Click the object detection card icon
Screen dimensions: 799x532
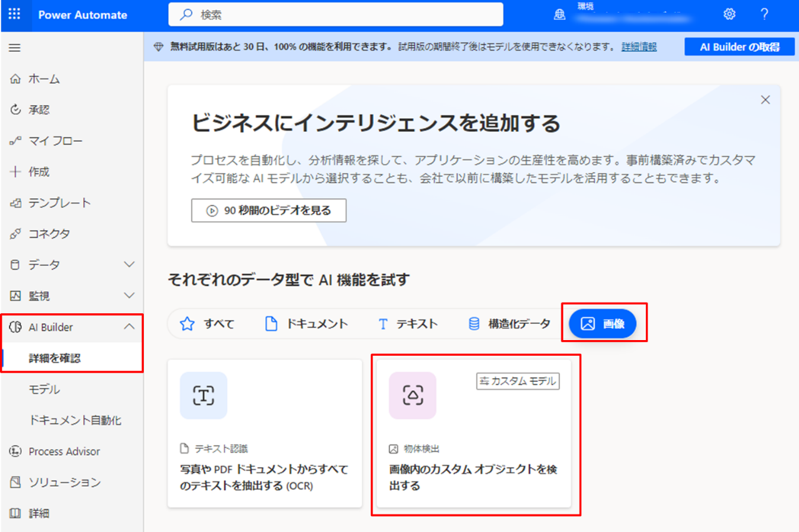[413, 395]
